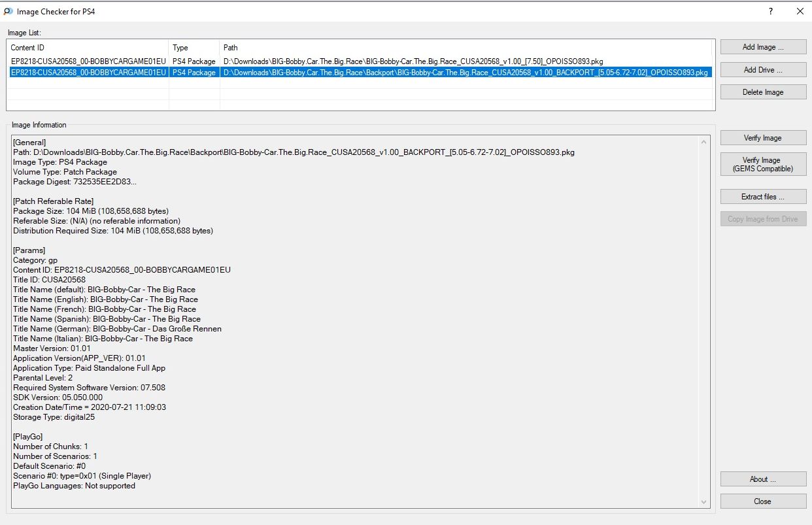Click the PS4 Package type cell of the [7.50] row

click(x=194, y=61)
